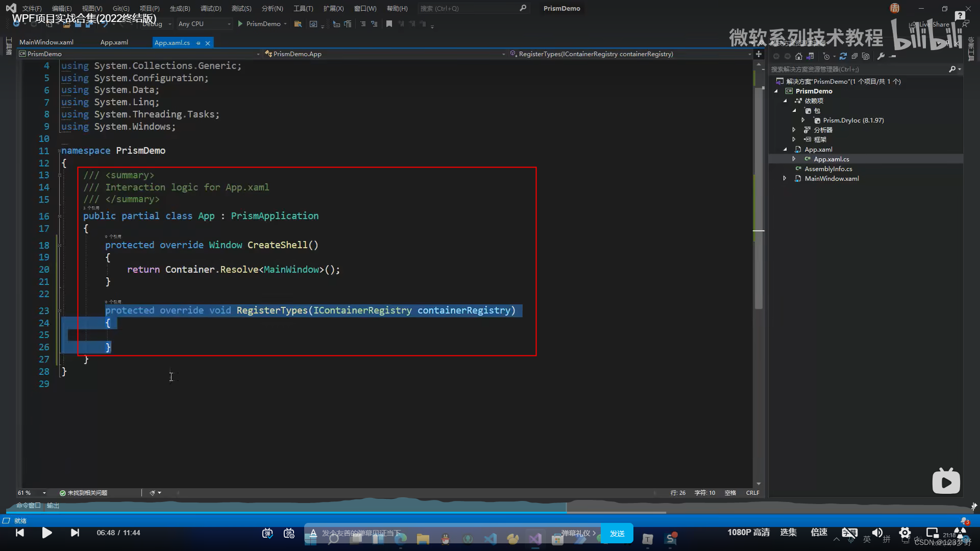Screen dimensions: 980x551
Task: Select the 解决方案"PrismDemo" solution node
Action: click(x=838, y=81)
